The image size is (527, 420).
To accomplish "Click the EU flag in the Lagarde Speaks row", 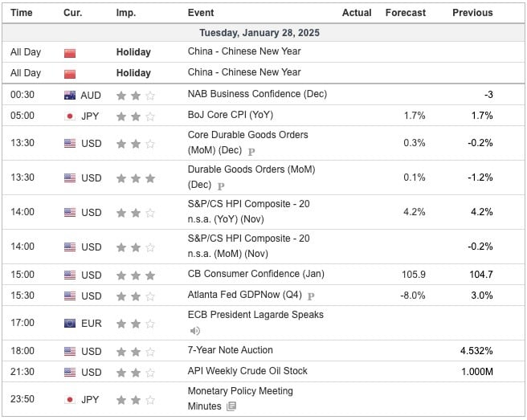I will [70, 324].
